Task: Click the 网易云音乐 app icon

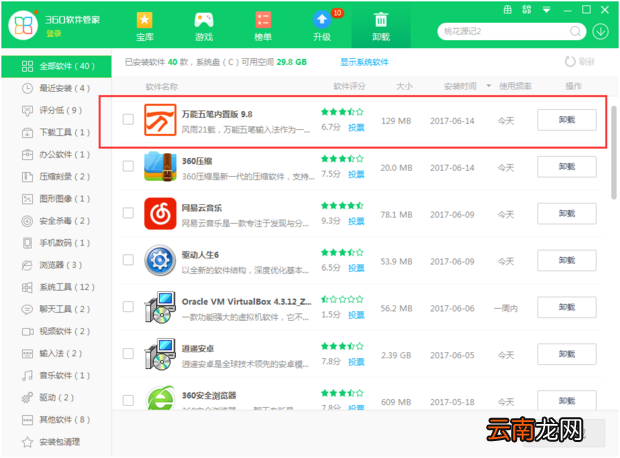Action: point(160,214)
